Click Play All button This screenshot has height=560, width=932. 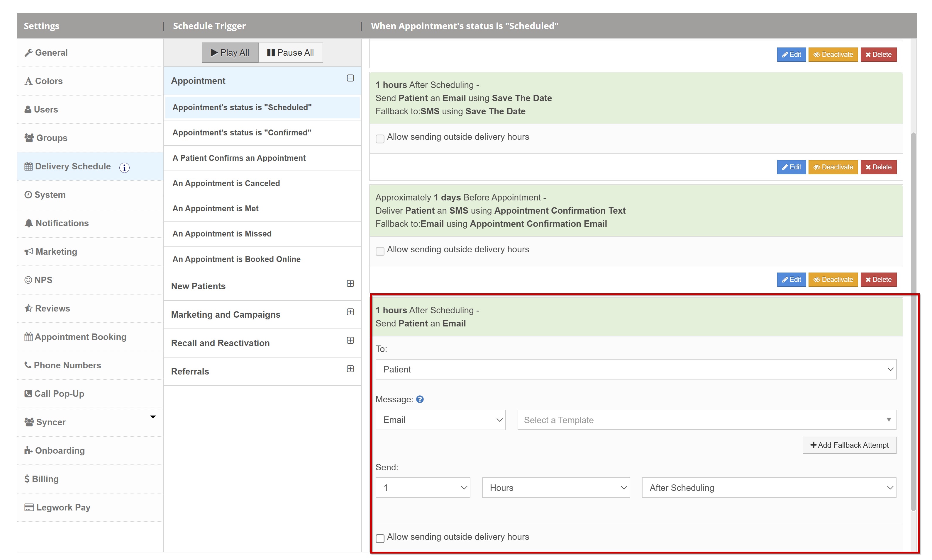pyautogui.click(x=230, y=52)
